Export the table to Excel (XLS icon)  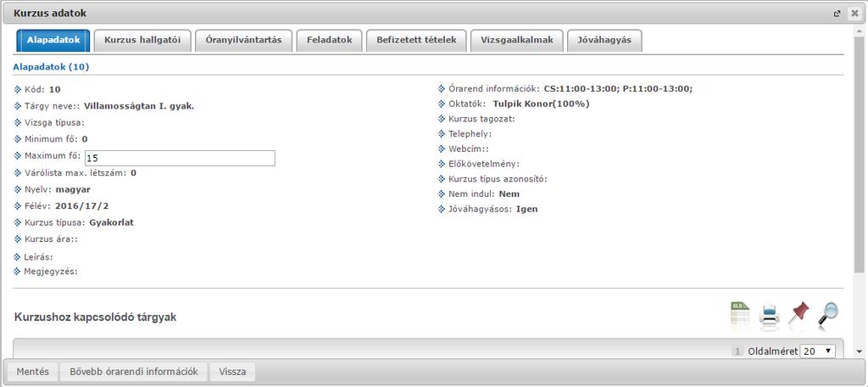[x=740, y=315]
